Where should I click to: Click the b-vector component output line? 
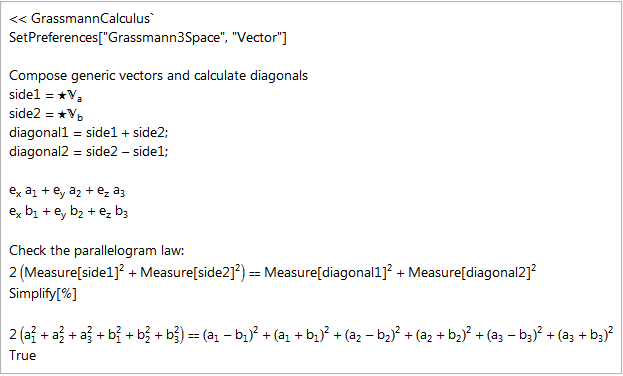(x=68, y=211)
